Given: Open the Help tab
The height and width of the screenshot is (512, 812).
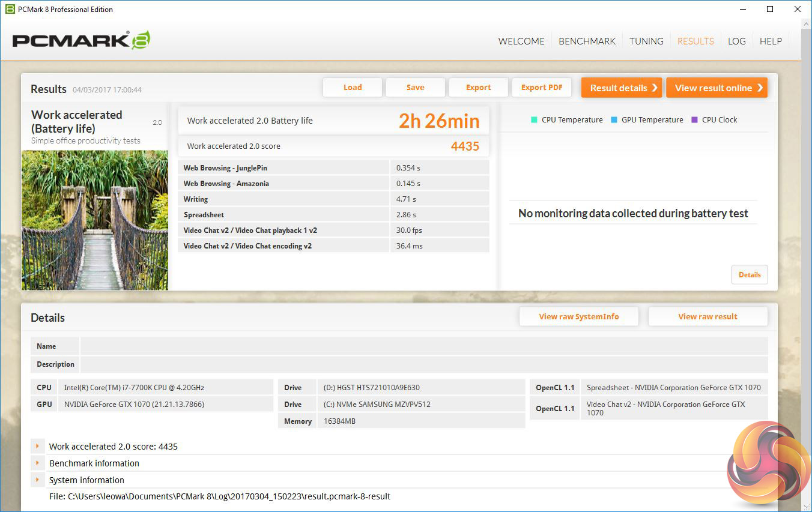Looking at the screenshot, I should (x=771, y=41).
